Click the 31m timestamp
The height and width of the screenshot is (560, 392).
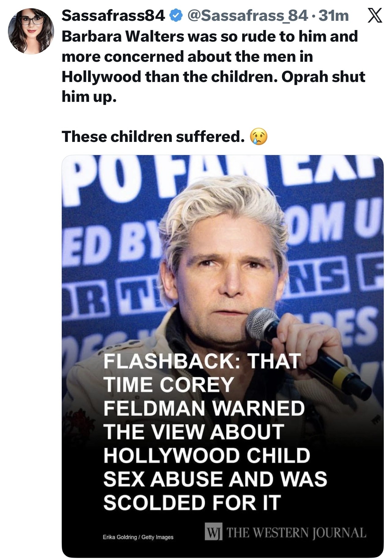coord(333,16)
